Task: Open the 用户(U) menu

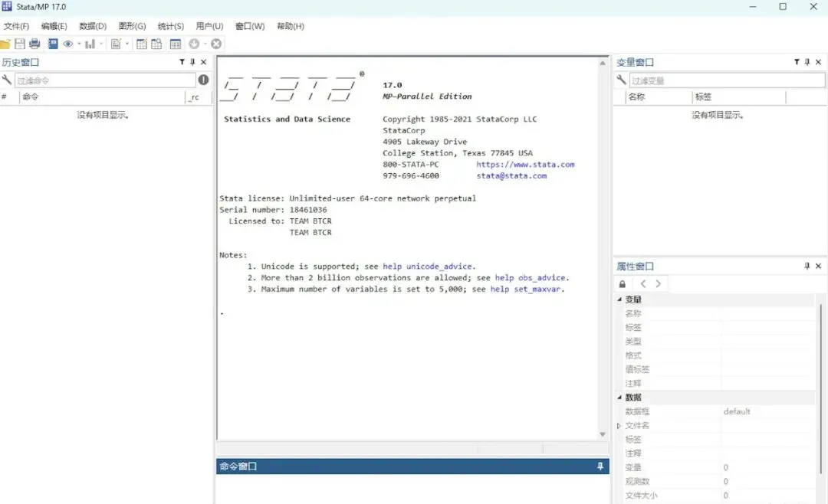Action: 209,26
